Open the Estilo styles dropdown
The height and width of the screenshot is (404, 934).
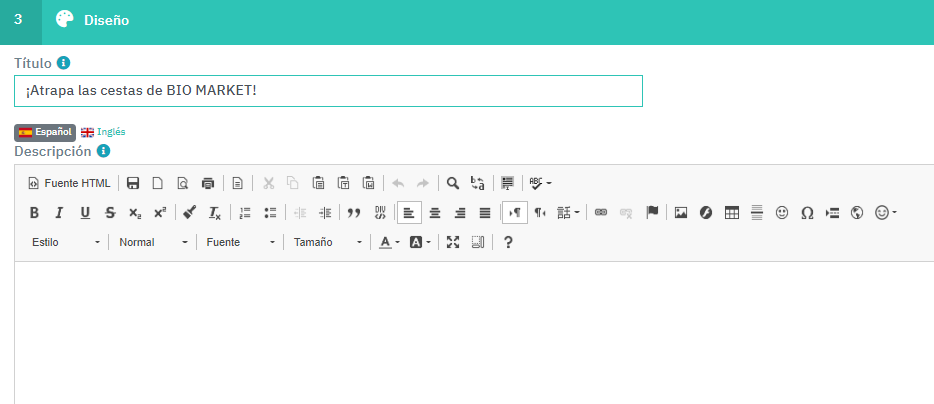[66, 243]
